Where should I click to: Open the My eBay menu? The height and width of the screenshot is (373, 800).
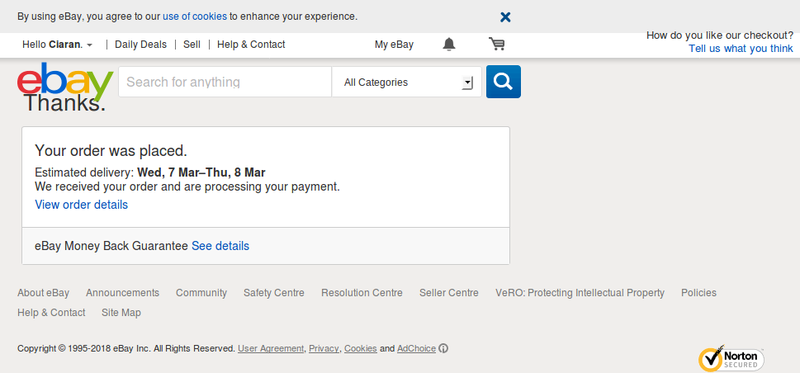point(394,44)
